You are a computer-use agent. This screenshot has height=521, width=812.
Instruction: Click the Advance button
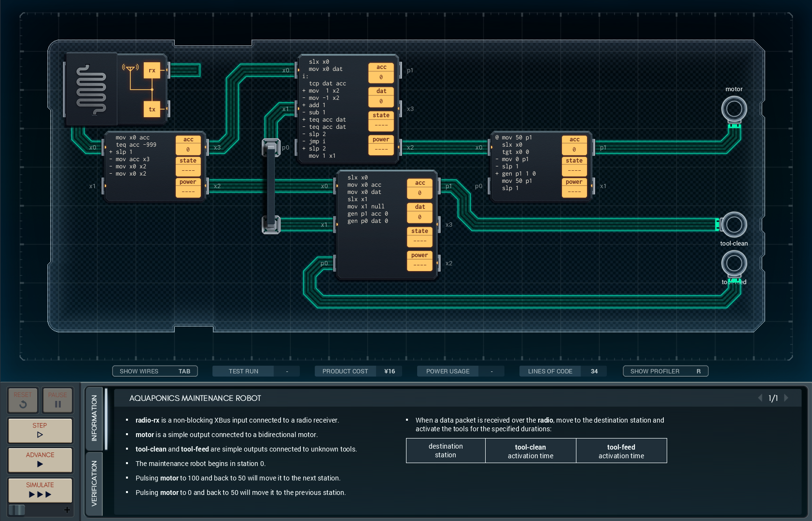click(x=40, y=460)
